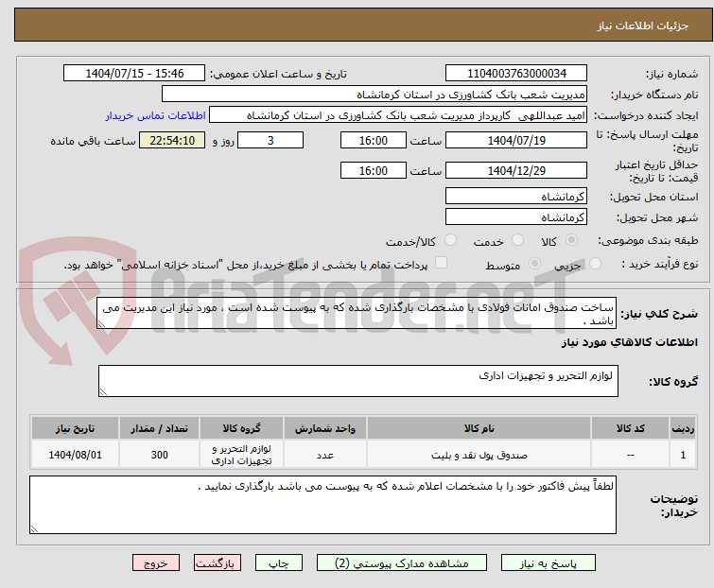The height and width of the screenshot is (588, 714).
Task: Click the توضیحات خریدار textarea
Action: tap(322, 505)
